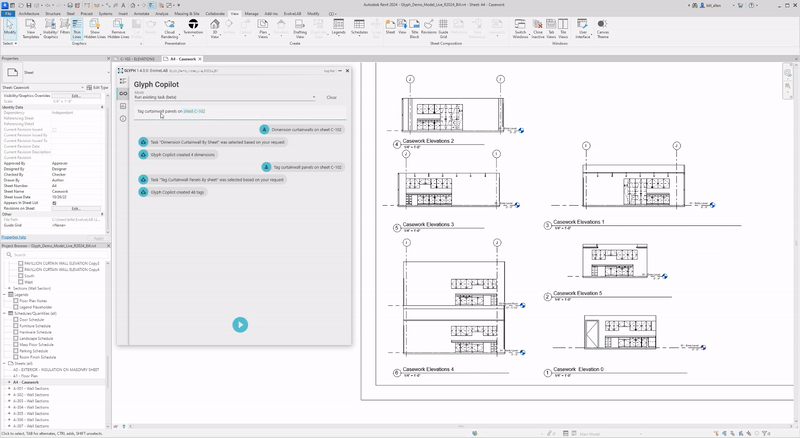Switch to the Manage ribbon tab
This screenshot has height=438, width=800.
point(252,14)
